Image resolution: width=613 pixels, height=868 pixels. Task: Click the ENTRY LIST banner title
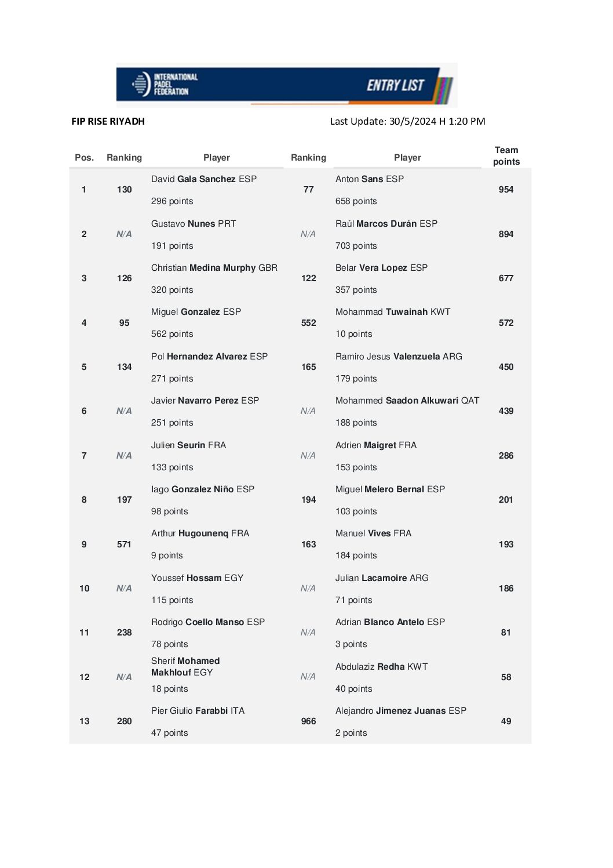tap(395, 86)
